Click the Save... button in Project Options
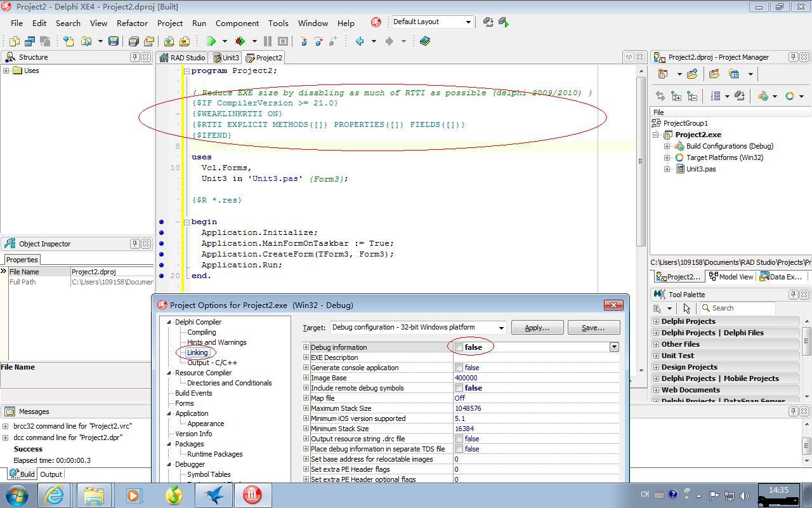 (x=593, y=328)
